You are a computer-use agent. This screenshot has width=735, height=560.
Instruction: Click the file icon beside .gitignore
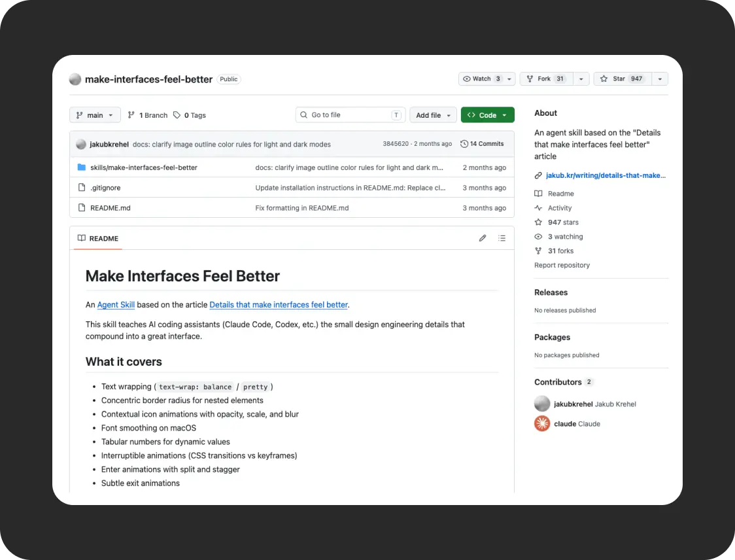[82, 187]
